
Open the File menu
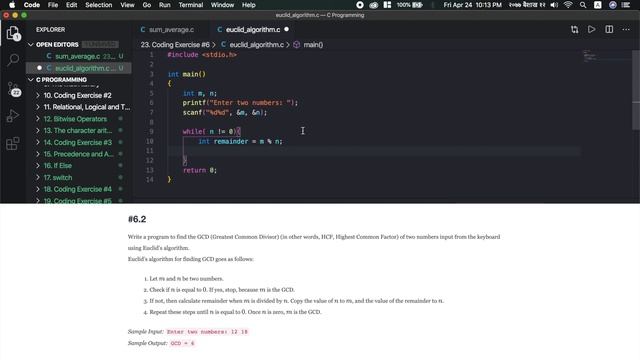[53, 5]
